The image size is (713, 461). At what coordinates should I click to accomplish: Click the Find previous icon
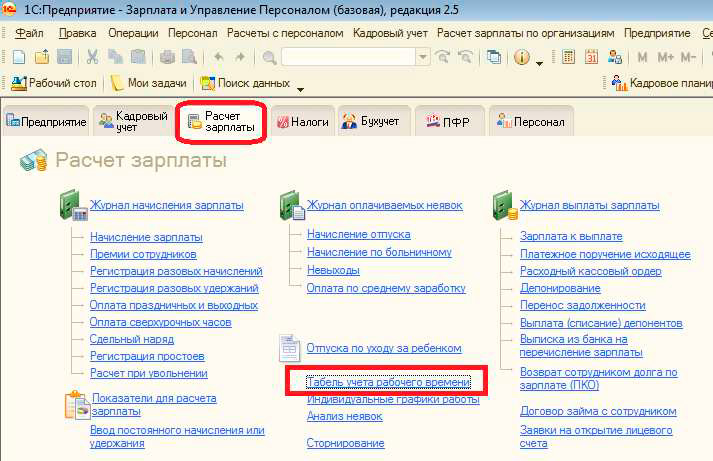point(465,57)
